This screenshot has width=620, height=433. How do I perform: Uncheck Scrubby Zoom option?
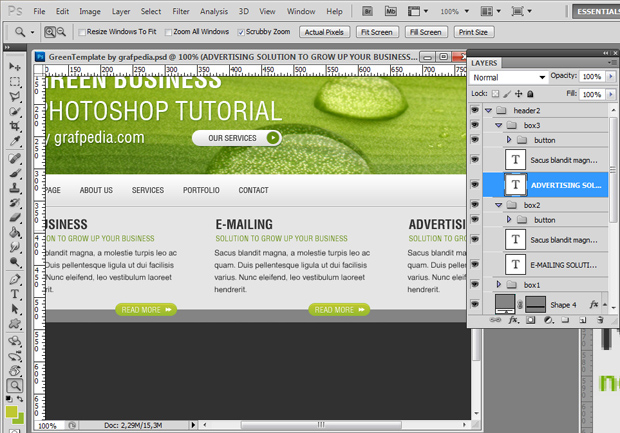pos(241,32)
